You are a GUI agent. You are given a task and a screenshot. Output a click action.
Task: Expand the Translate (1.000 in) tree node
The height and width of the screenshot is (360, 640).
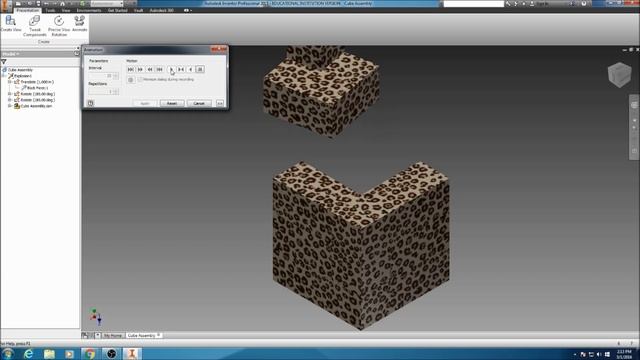pos(9,82)
